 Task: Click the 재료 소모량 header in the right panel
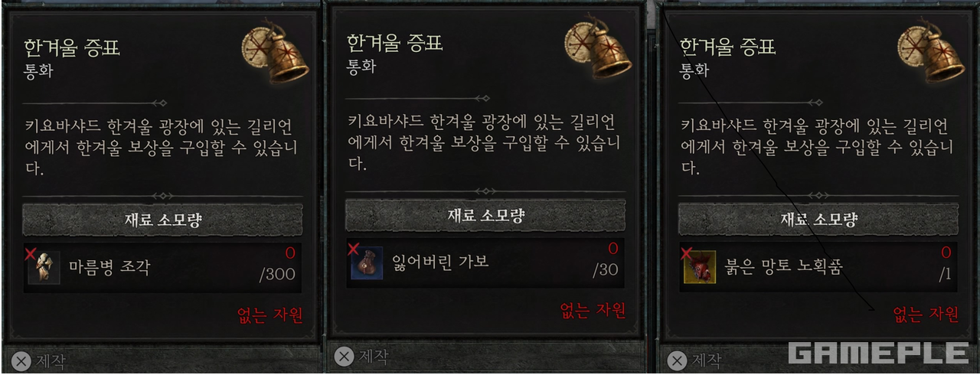[818, 220]
